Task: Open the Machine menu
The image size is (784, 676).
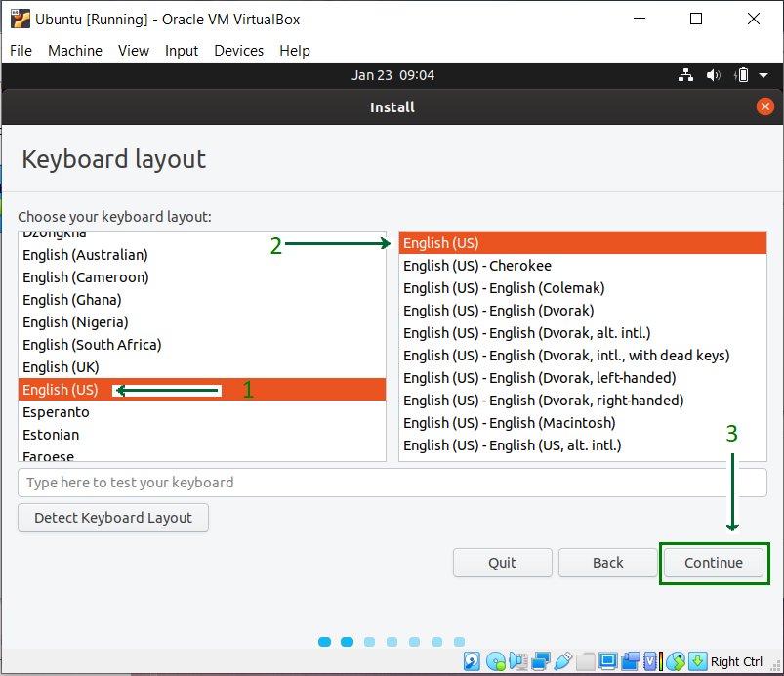Action: pyautogui.click(x=75, y=51)
